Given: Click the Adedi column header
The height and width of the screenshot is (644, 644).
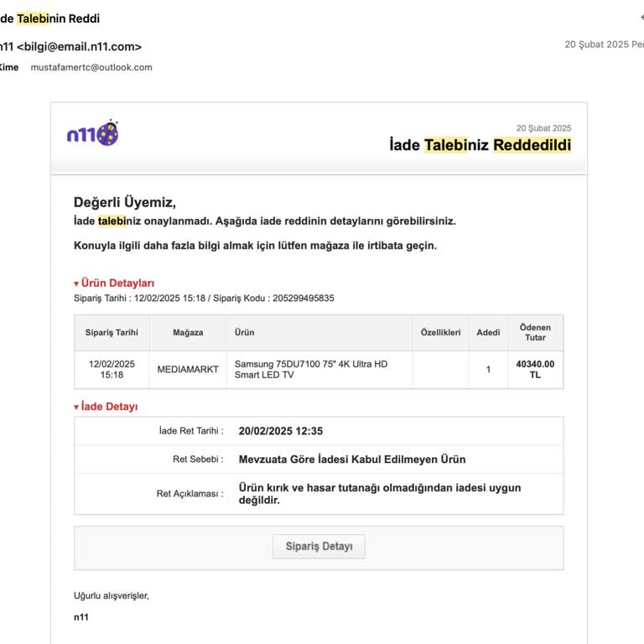Looking at the screenshot, I should [x=488, y=333].
